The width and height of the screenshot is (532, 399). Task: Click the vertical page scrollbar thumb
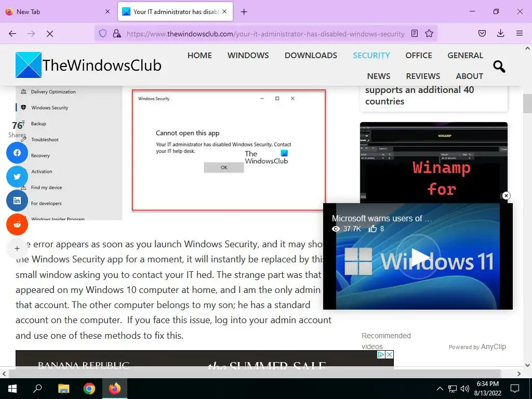pos(527,103)
